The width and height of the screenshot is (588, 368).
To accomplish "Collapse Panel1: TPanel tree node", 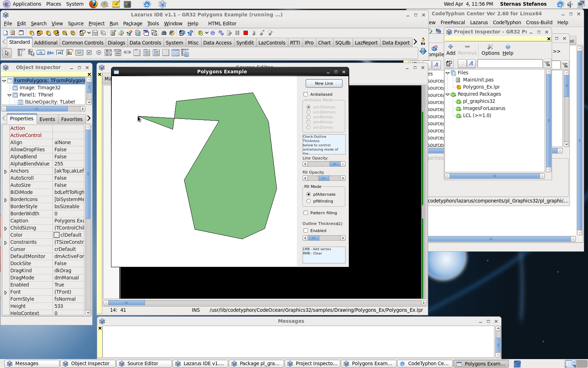I will 10,95.
